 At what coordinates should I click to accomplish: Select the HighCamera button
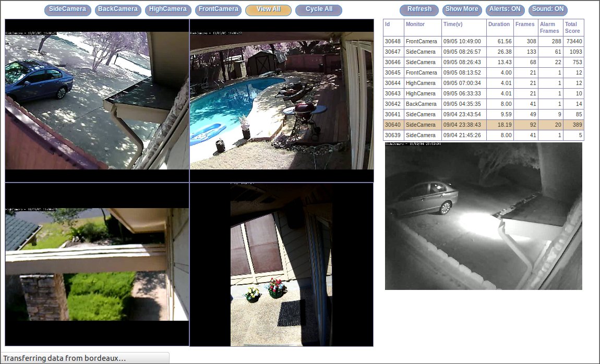[x=168, y=10]
